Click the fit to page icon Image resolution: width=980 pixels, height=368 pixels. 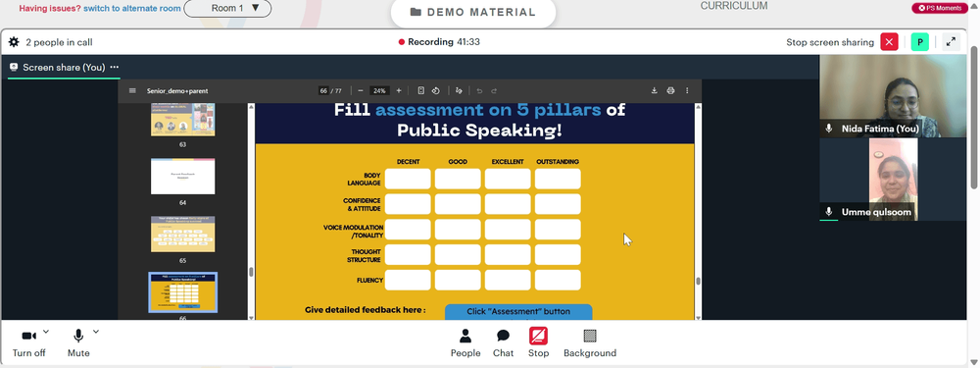click(421, 90)
